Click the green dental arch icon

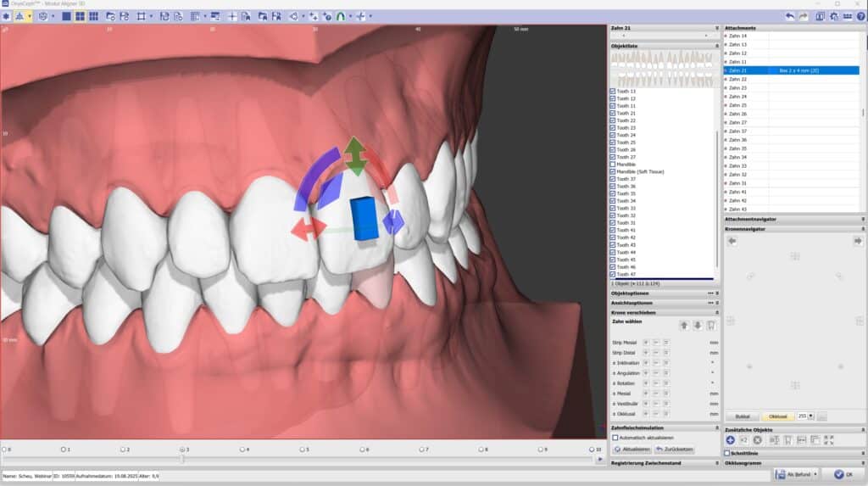[x=341, y=16]
